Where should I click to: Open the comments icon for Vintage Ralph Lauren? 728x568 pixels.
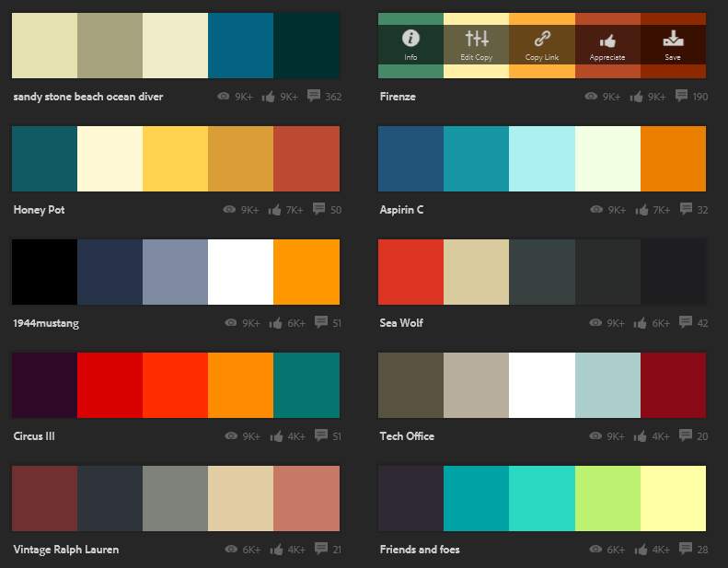(x=321, y=549)
